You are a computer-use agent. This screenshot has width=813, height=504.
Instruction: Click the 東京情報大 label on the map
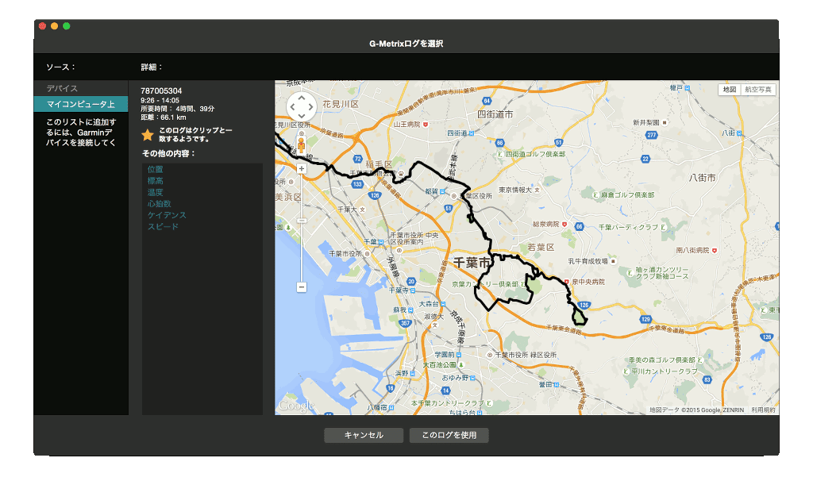(x=515, y=190)
